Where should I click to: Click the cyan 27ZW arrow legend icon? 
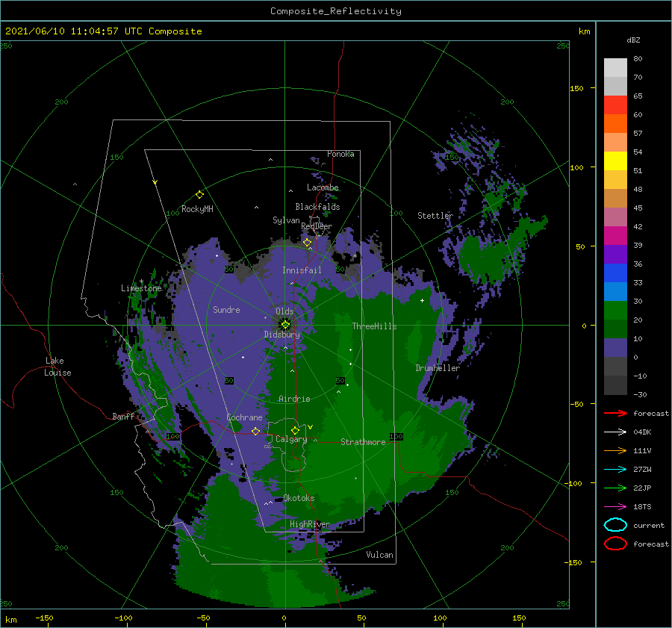click(615, 470)
